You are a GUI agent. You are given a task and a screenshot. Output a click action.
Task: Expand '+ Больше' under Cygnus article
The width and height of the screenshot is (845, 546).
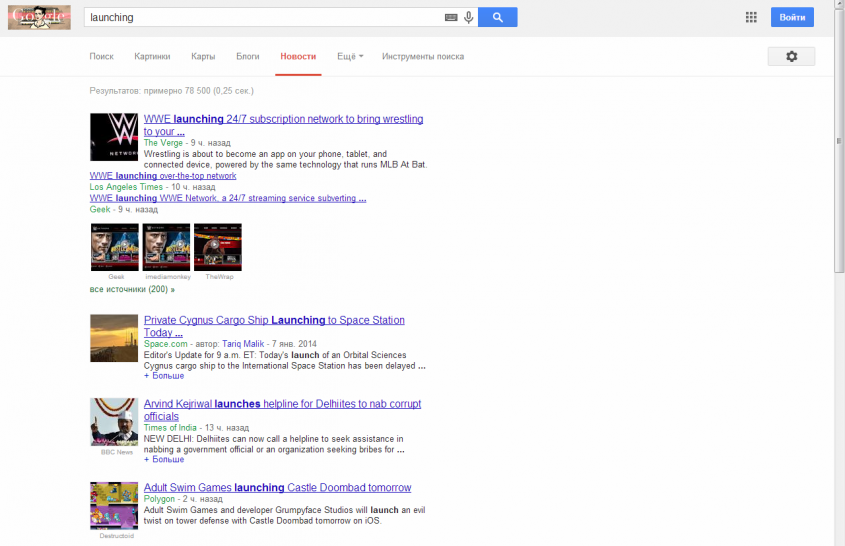point(164,376)
